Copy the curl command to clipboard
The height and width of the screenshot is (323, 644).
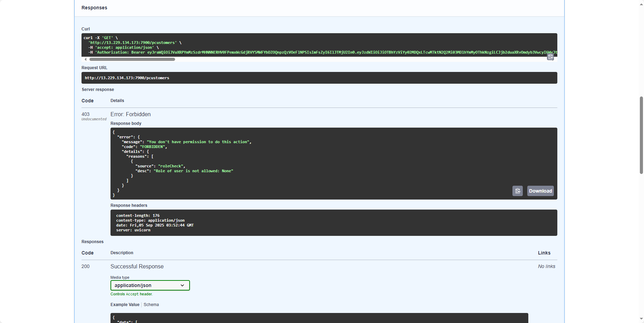click(550, 57)
